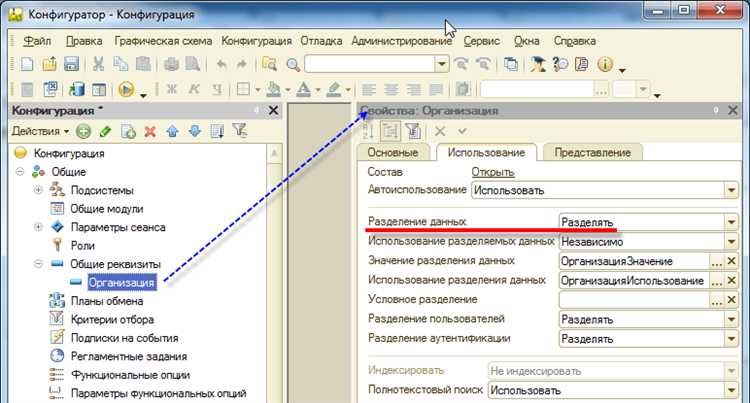Click the About info icon

coord(605,64)
